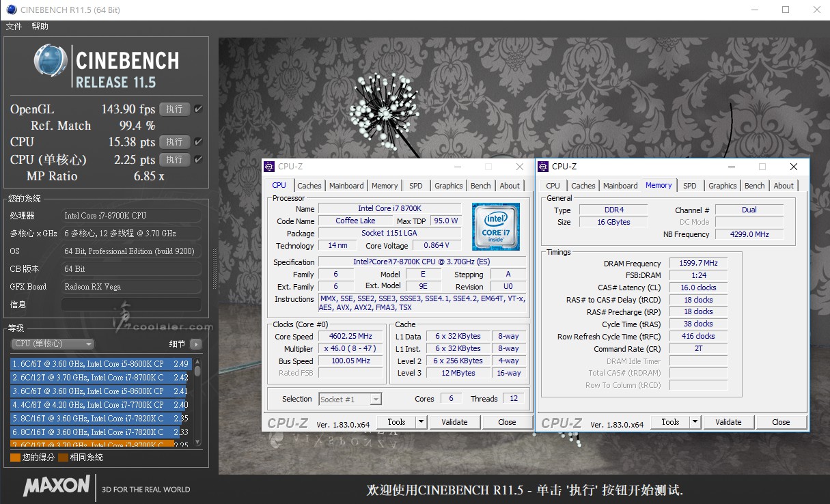
Task: Click the orange 您的得分 legend swatch
Action: tap(15, 458)
